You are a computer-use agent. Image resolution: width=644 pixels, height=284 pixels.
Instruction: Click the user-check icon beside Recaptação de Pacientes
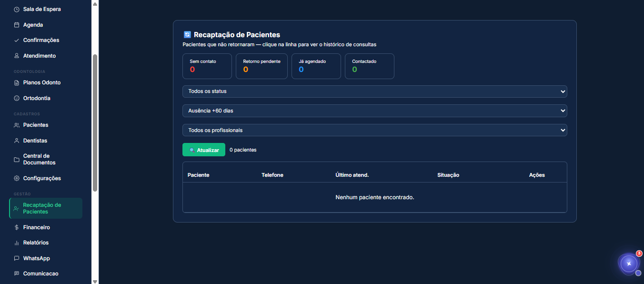(x=17, y=208)
